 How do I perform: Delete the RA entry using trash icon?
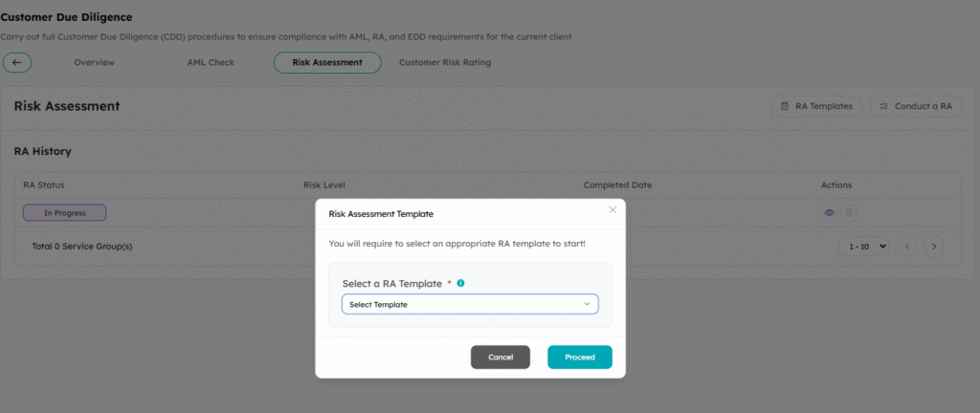click(848, 212)
